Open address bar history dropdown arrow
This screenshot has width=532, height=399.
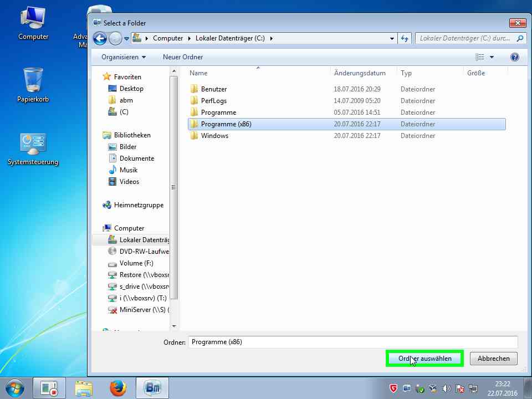(x=392, y=39)
